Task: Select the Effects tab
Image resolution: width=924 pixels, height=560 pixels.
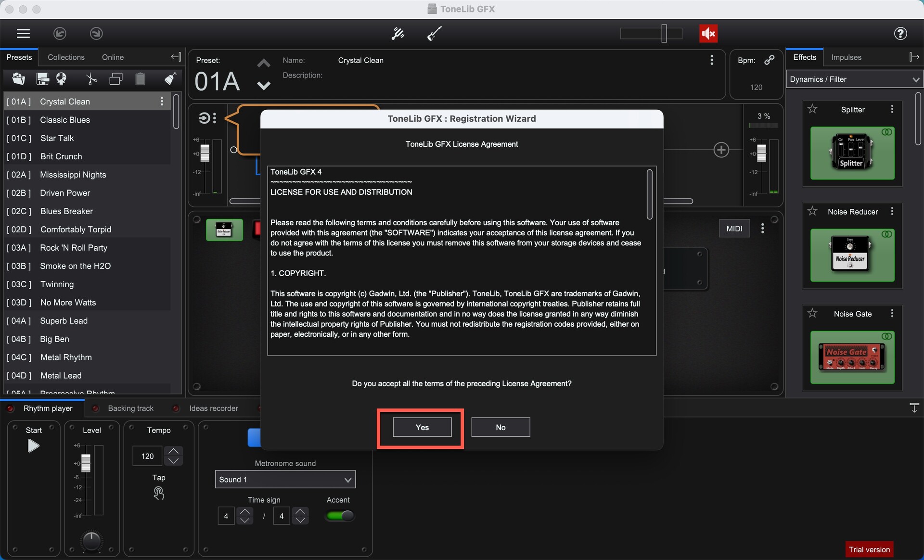Action: (x=804, y=57)
